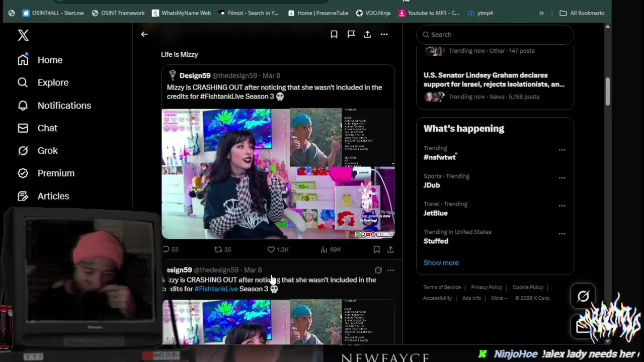This screenshot has width=644, height=362.
Task: Open options for the JDub trend
Action: (562, 177)
